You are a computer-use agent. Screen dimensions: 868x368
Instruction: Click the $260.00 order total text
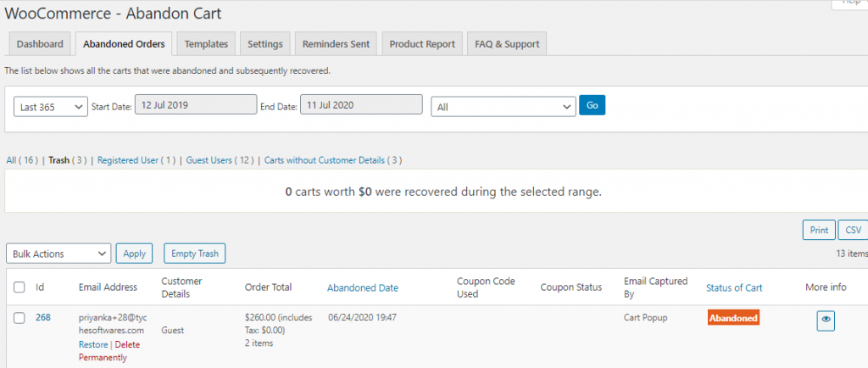[278, 324]
